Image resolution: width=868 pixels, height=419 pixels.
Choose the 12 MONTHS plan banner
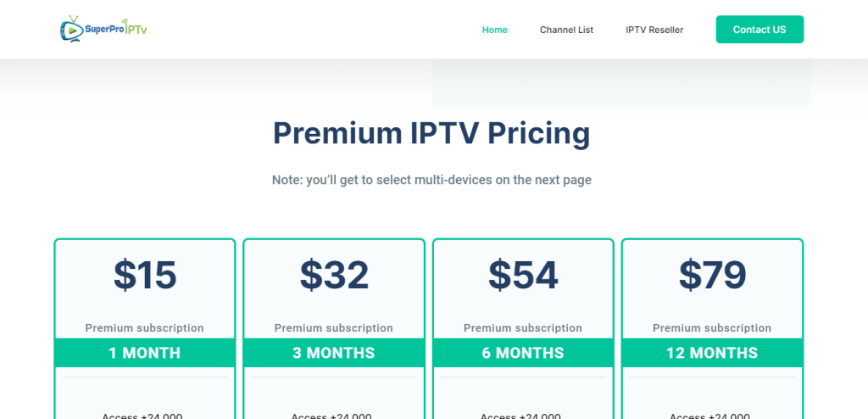pos(712,353)
